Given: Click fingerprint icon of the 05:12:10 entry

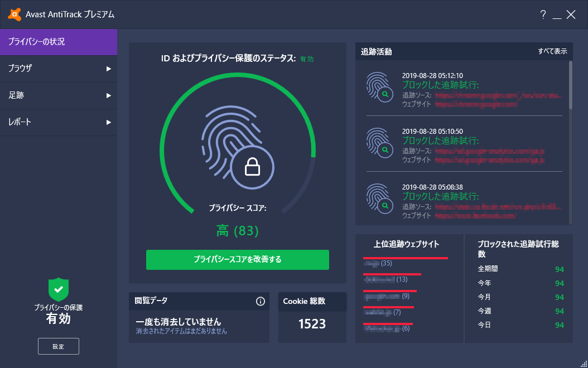Looking at the screenshot, I should pyautogui.click(x=380, y=88).
